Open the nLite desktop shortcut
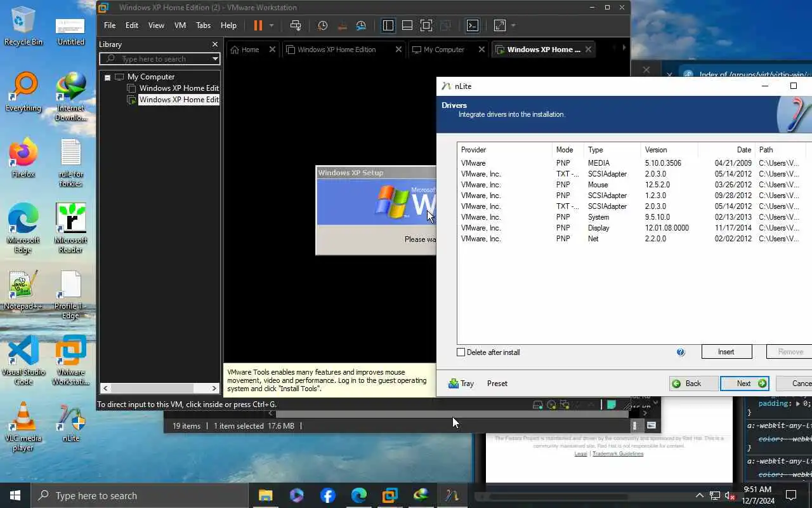The height and width of the screenshot is (508, 812). (x=71, y=422)
